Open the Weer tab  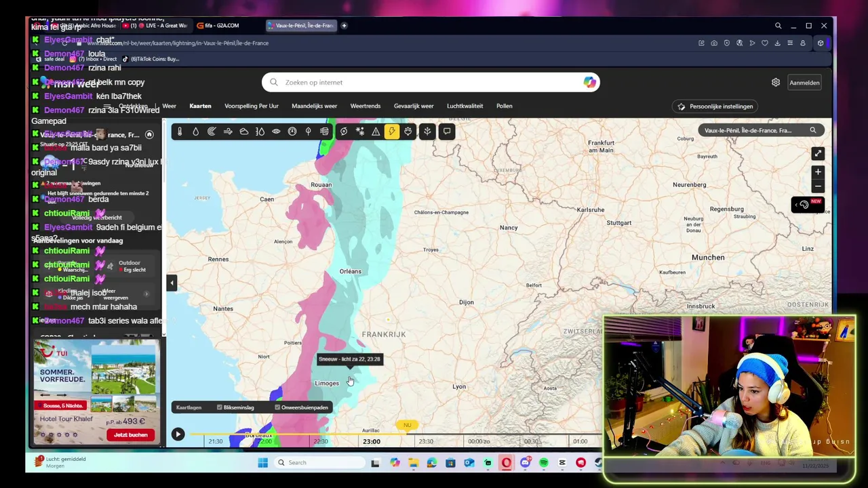(170, 106)
